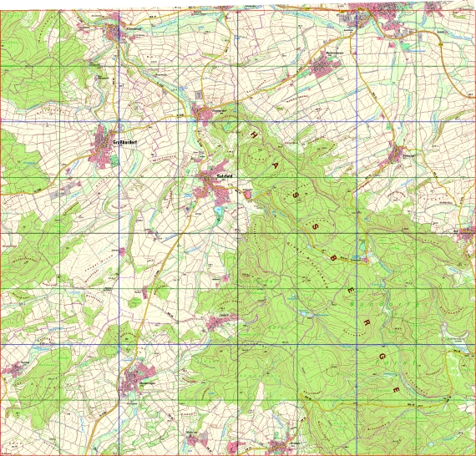Click the pink built-up area of Sulzfeld
Screen dimensions: 476x456
[x=212, y=184]
